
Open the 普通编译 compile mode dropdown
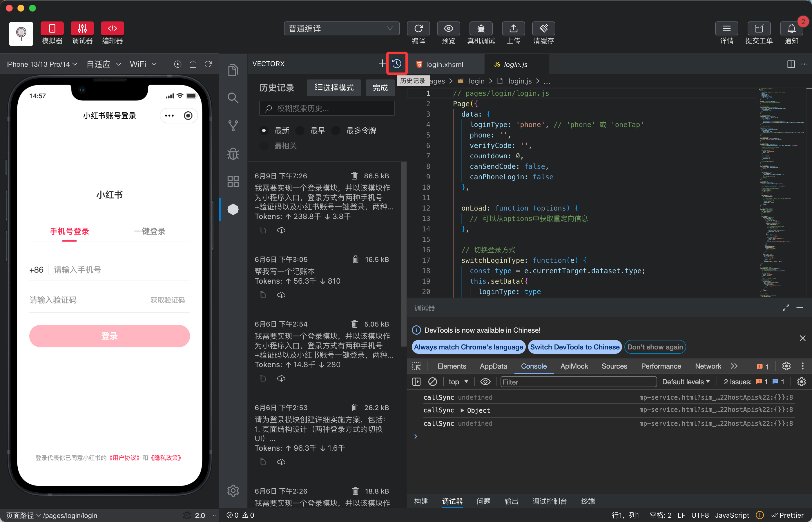coord(341,28)
